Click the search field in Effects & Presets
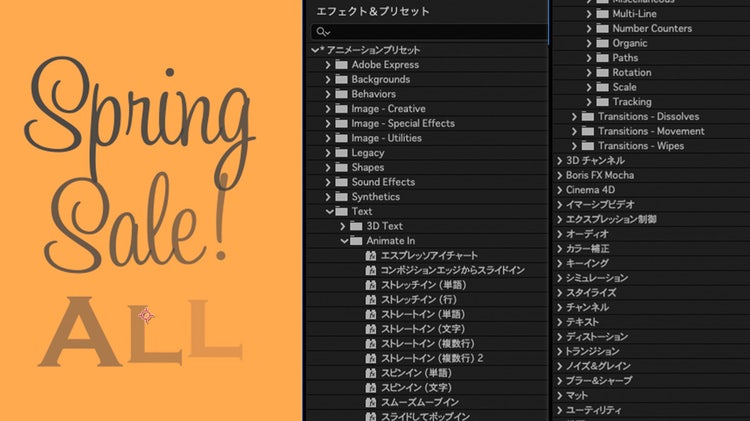Viewport: 750px width, 421px height. pos(429,32)
